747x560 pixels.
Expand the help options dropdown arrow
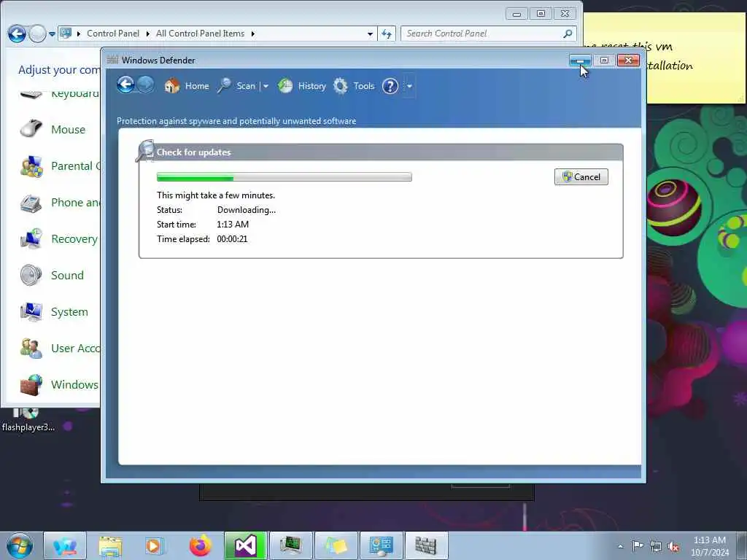point(409,87)
